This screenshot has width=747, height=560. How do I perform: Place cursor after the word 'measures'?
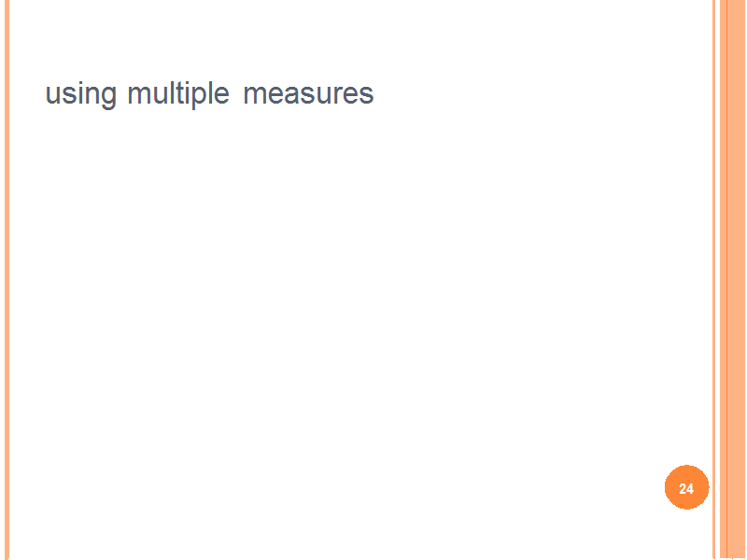375,94
